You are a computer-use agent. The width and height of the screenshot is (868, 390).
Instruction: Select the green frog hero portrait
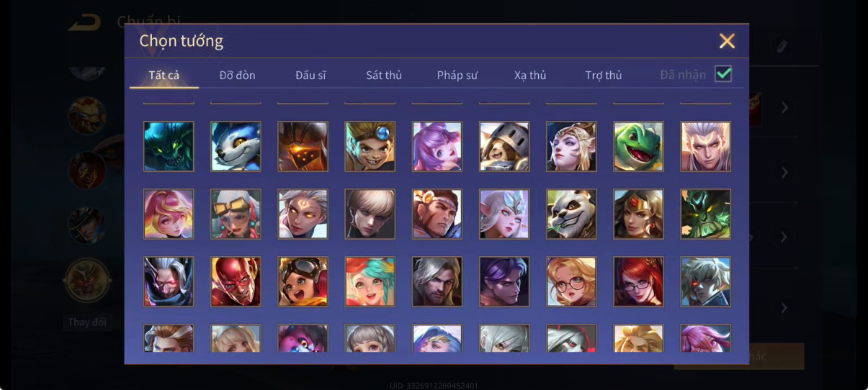[638, 146]
